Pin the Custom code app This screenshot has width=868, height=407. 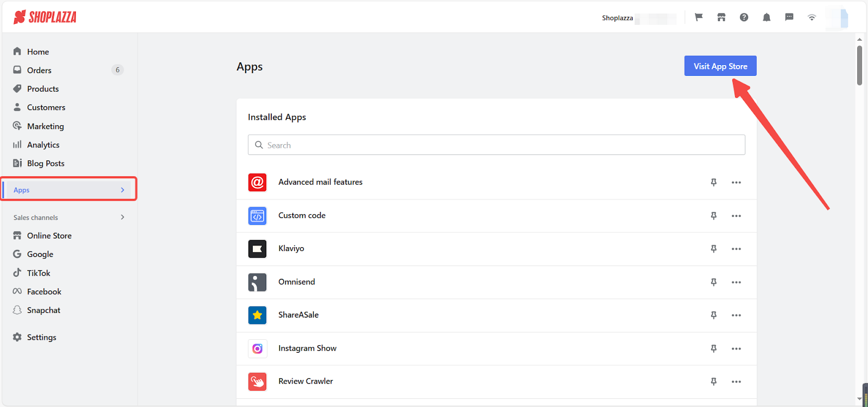[x=714, y=216]
